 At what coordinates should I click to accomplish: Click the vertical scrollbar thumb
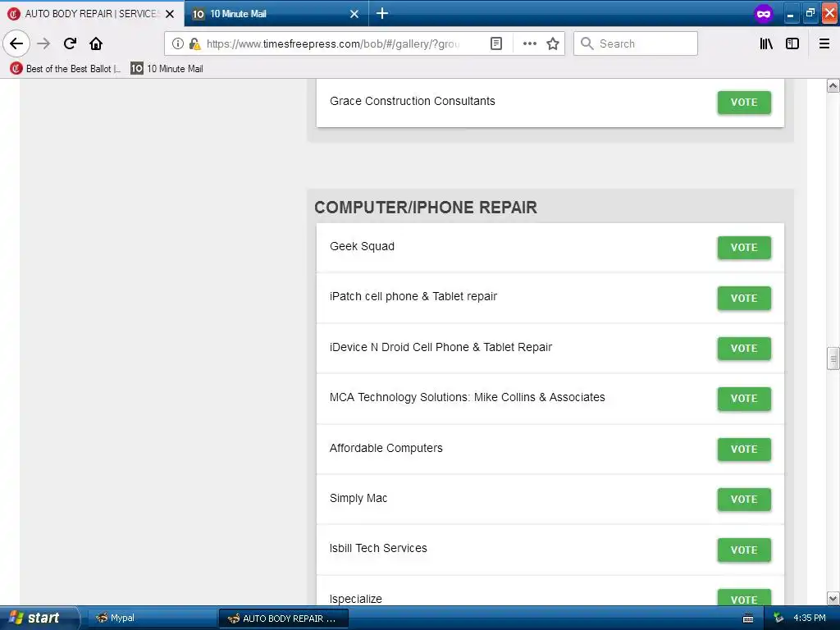833,358
